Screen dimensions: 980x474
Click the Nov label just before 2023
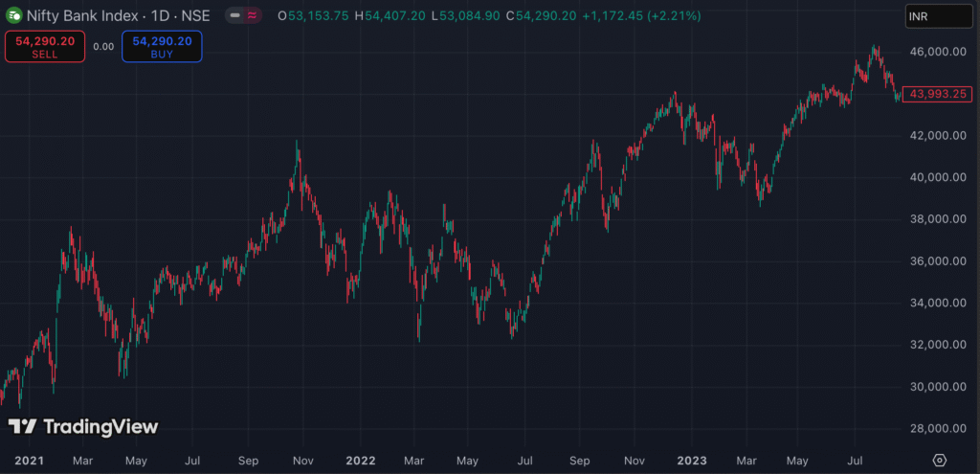pos(636,461)
